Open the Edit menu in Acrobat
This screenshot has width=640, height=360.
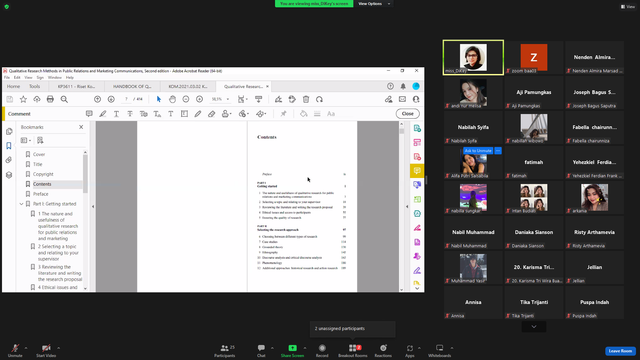pyautogui.click(x=17, y=78)
